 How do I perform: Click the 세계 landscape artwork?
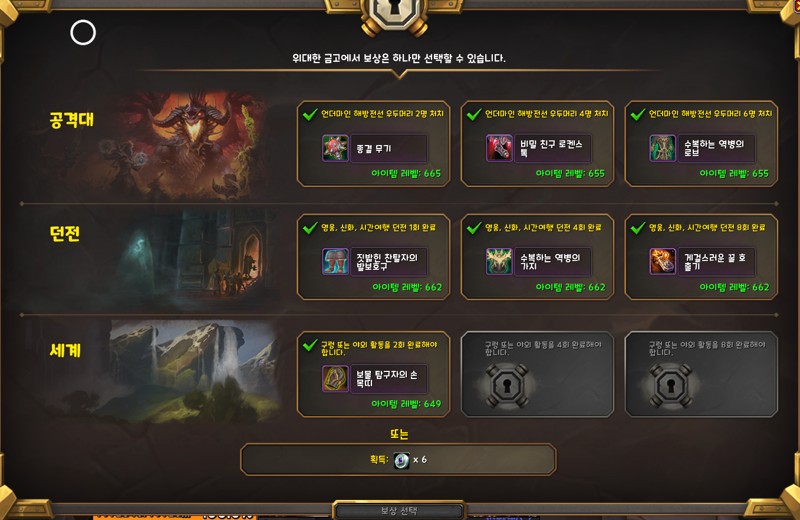click(194, 372)
